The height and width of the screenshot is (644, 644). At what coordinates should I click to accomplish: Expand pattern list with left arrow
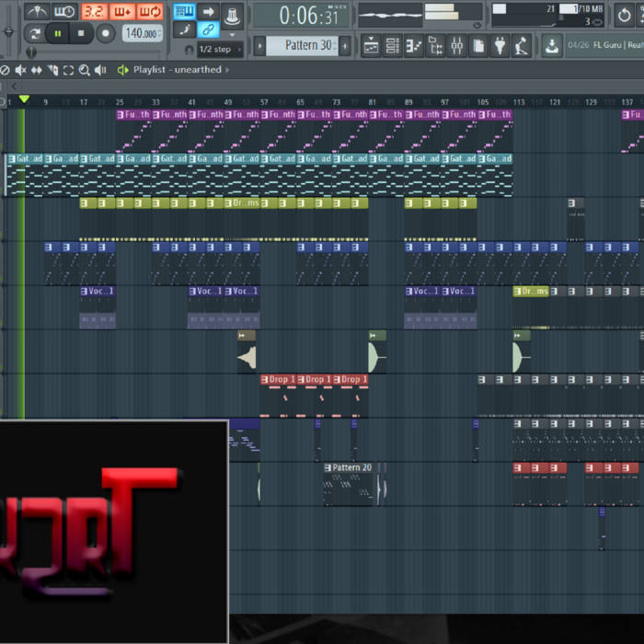(x=259, y=45)
